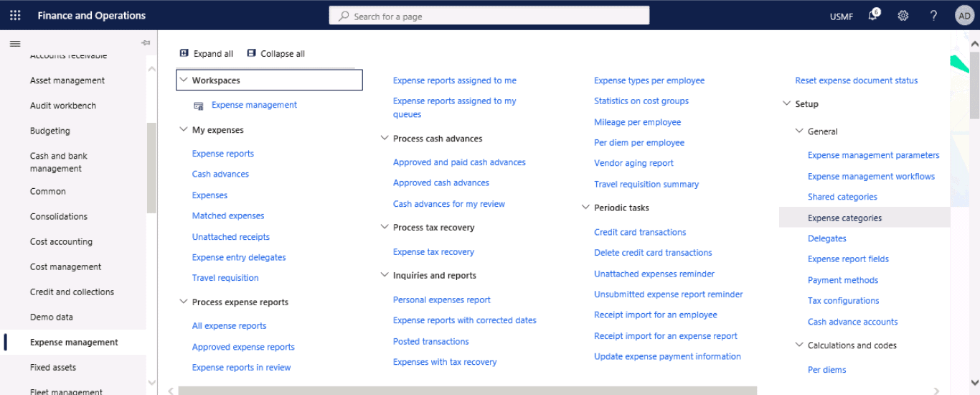Open Travel requisition link
Image resolution: width=980 pixels, height=395 pixels.
(225, 278)
